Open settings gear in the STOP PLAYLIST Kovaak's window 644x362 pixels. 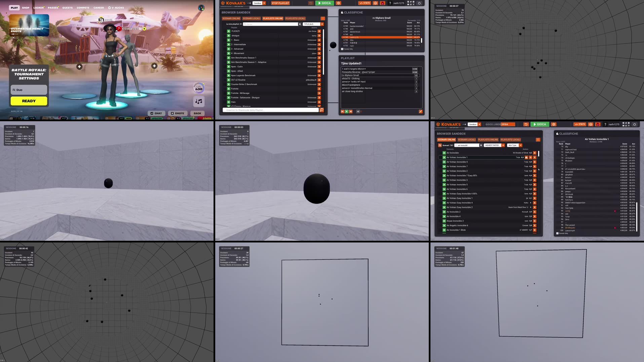(x=339, y=3)
